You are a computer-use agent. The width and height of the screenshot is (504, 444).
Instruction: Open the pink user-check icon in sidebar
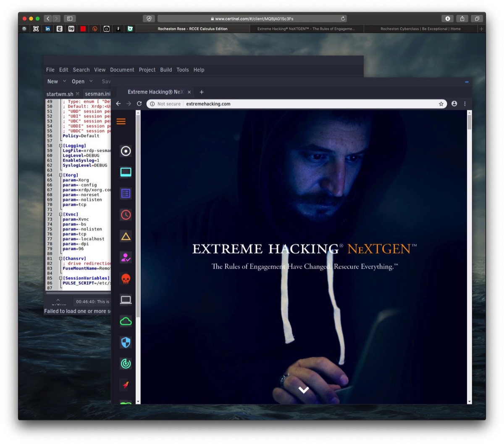pos(126,257)
